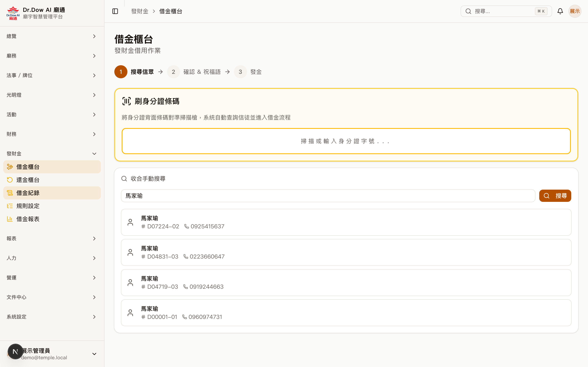588x367 pixels.
Task: Toggle the sidebar panel icon
Action: tap(115, 11)
